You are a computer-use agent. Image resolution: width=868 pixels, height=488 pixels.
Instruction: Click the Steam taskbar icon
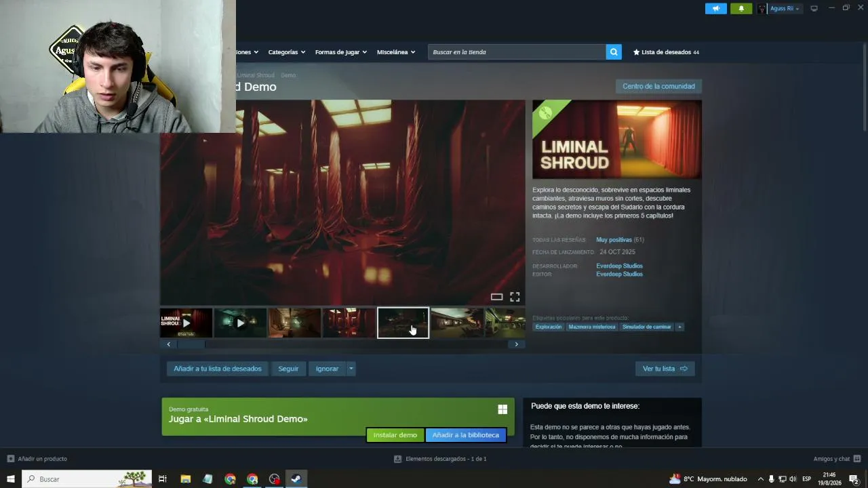point(296,479)
